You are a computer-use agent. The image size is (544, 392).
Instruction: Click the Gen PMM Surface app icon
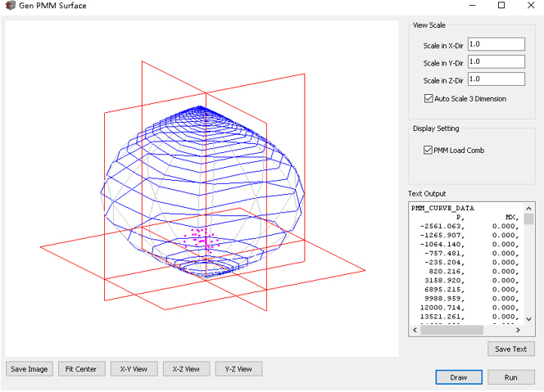coord(11,5)
